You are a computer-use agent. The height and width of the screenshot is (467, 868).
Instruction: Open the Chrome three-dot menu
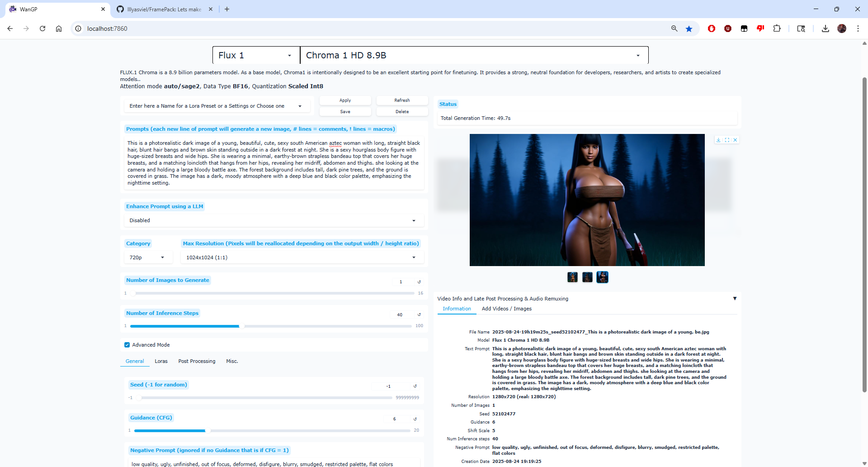pos(858,29)
